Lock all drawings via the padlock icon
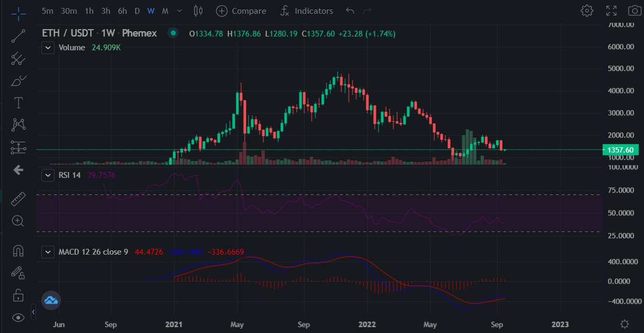Screen dimensions: 644x333 click(x=17, y=295)
